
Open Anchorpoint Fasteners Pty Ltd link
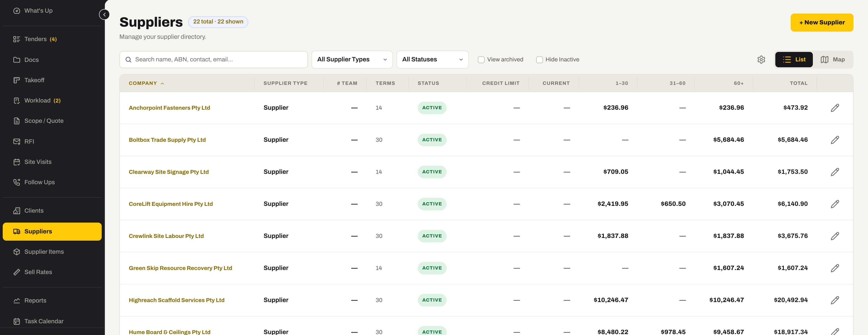(169, 108)
